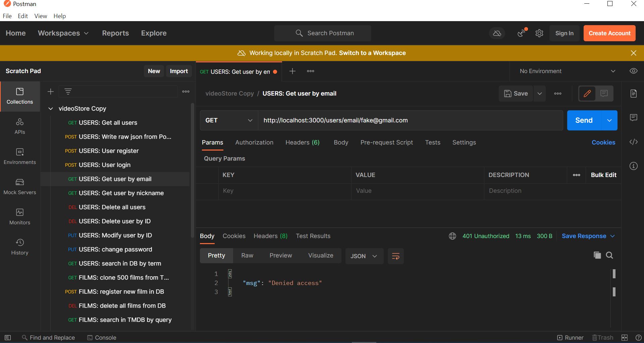Image resolution: width=644 pixels, height=343 pixels.
Task: Open the comments icon in the right sidebar
Action: point(633,117)
